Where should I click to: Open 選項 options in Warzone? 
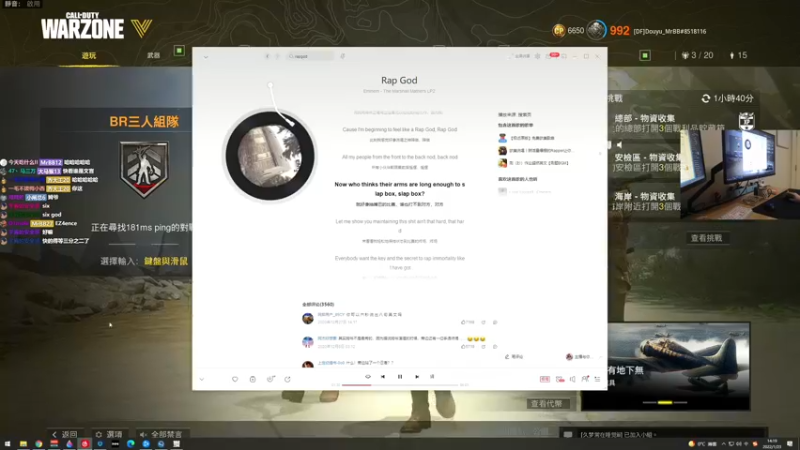[x=109, y=434]
